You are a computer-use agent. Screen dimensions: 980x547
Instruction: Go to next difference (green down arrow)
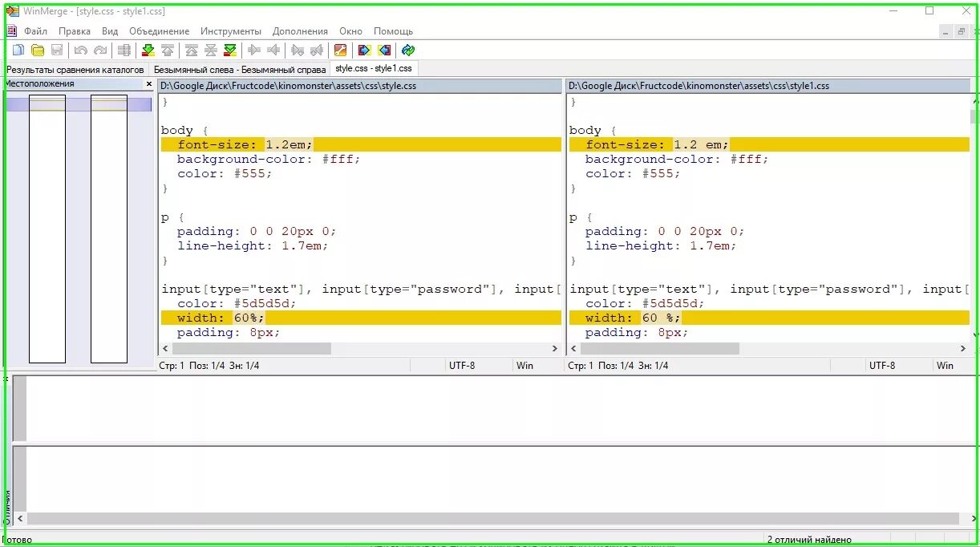148,51
